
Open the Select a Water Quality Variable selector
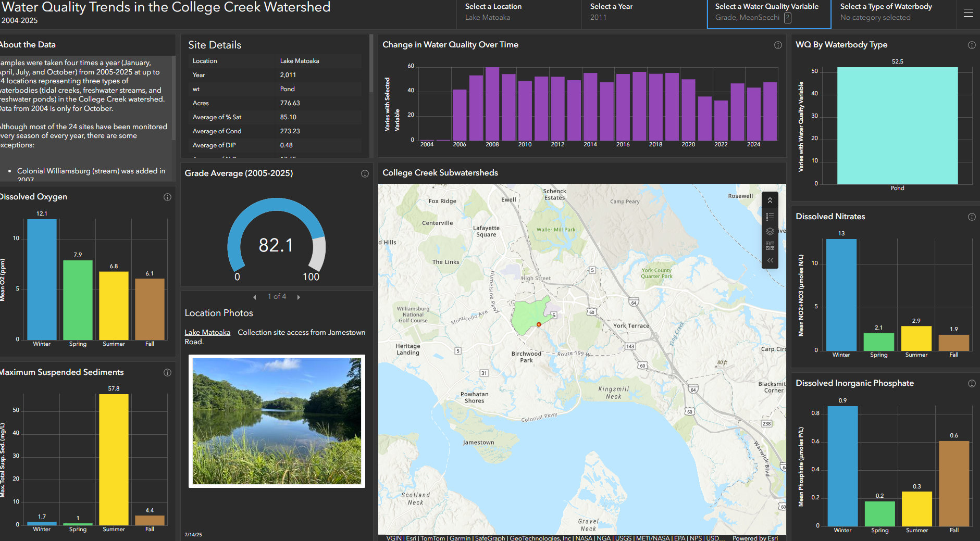(x=769, y=14)
